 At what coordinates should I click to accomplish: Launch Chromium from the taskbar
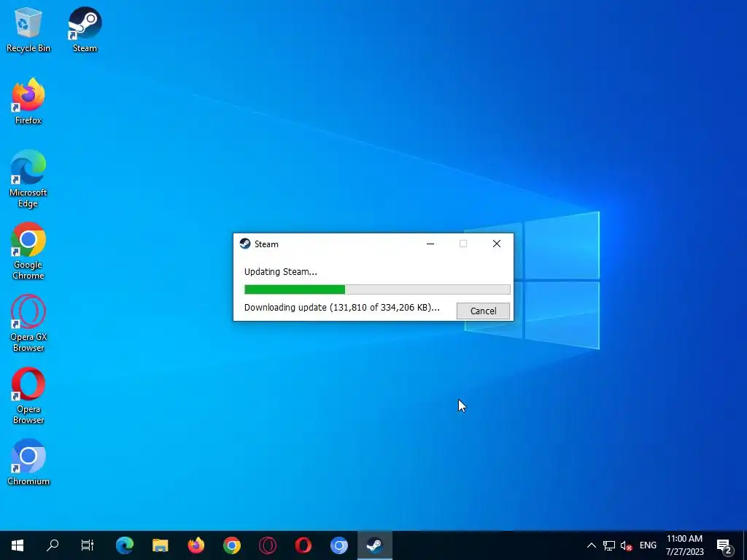pos(339,545)
